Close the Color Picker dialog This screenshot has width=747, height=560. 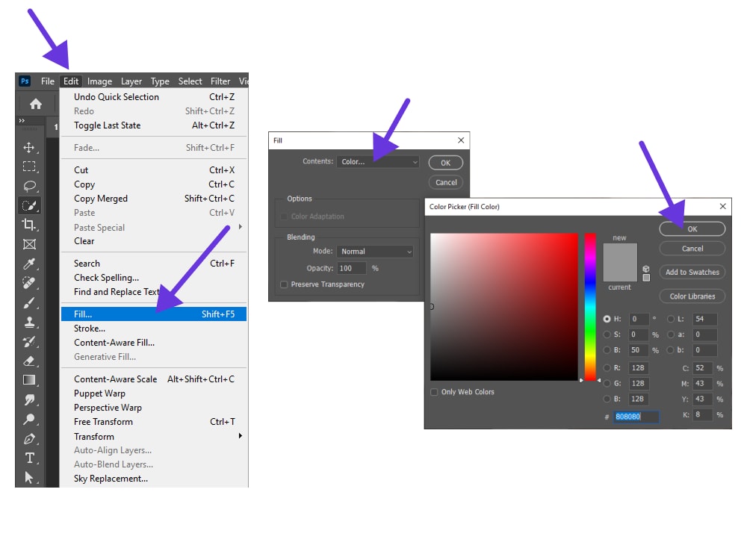[722, 206]
